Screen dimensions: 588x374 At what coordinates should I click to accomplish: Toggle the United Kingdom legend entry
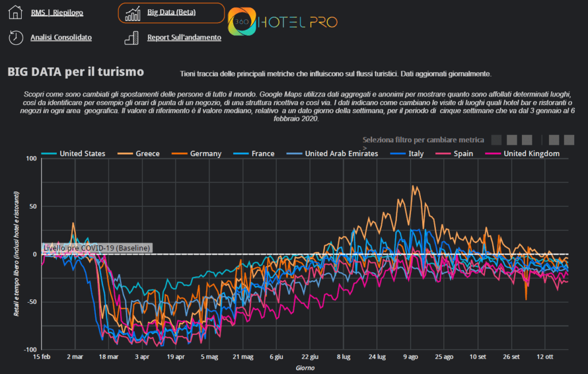point(531,153)
